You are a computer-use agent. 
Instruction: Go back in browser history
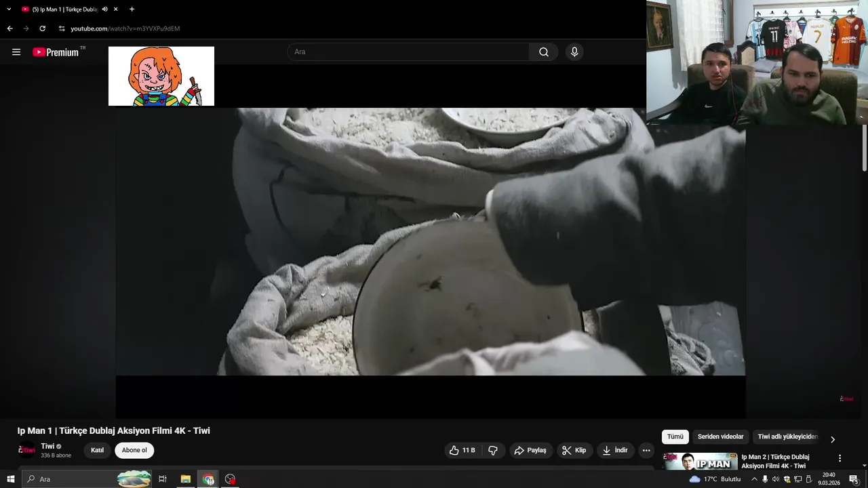click(x=9, y=28)
